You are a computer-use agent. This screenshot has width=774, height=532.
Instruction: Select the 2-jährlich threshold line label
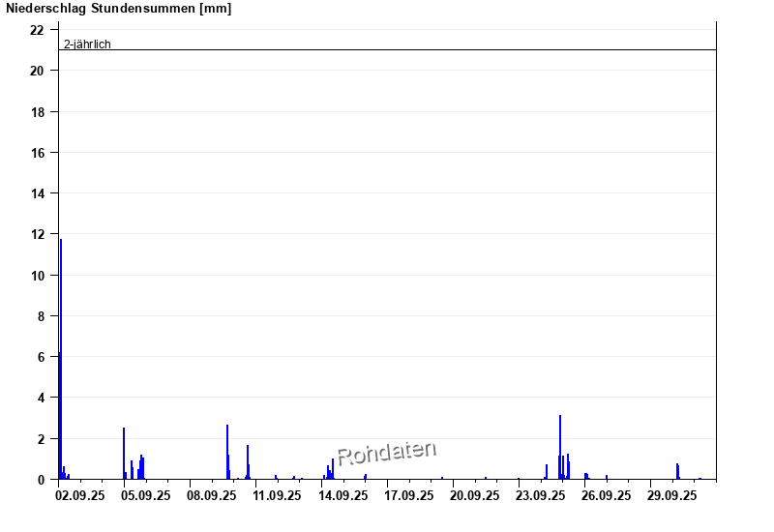pos(87,44)
